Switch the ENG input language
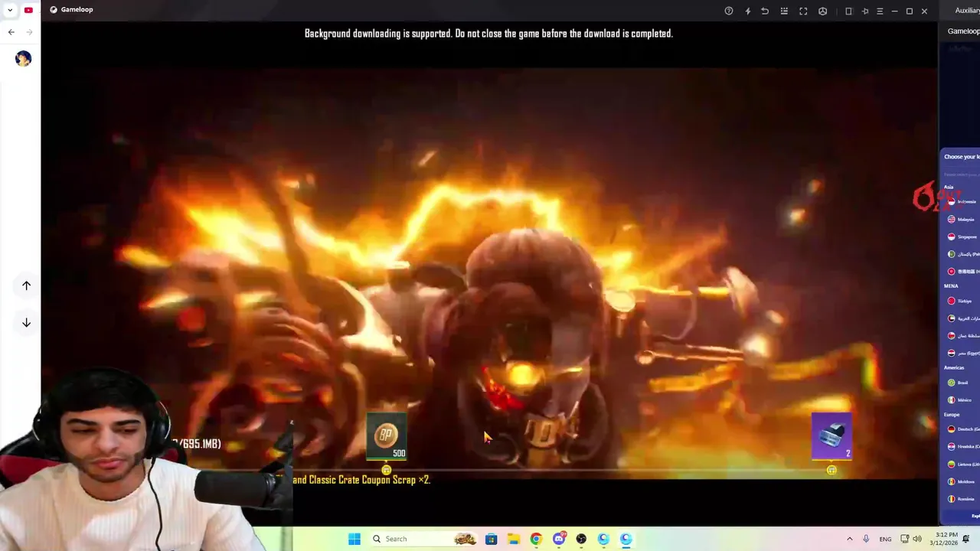 click(885, 539)
